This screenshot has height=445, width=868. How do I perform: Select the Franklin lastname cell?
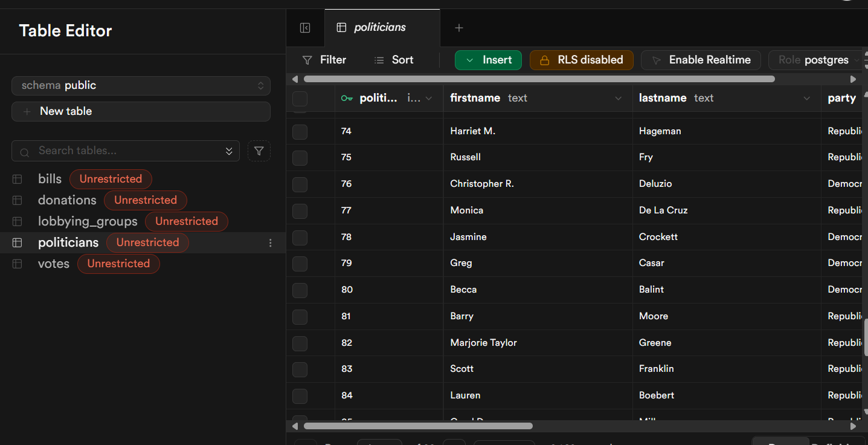727,369
